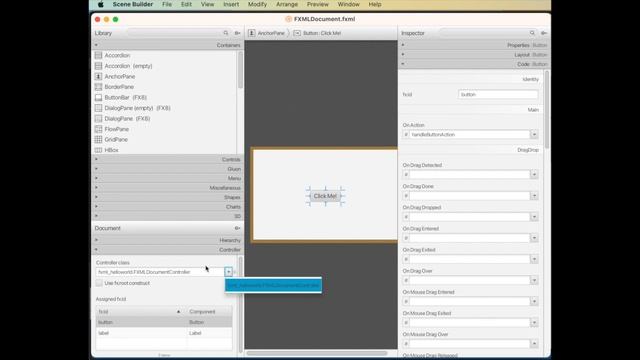Expand the Menu library section

point(167,178)
